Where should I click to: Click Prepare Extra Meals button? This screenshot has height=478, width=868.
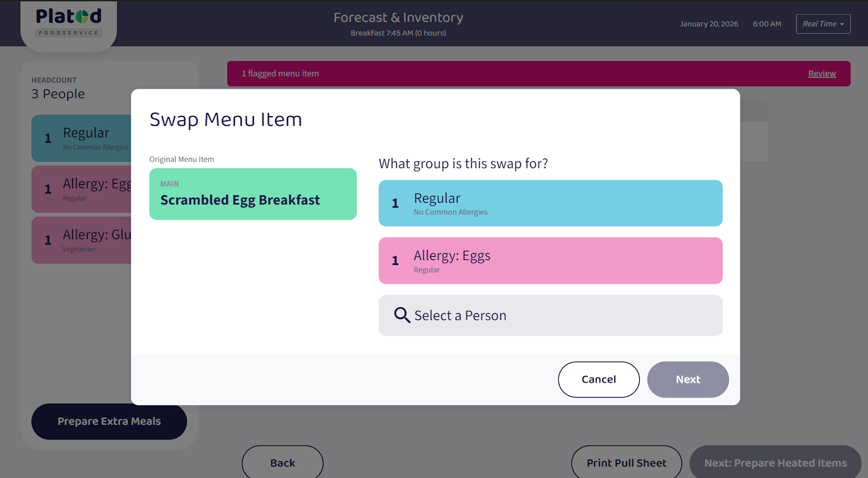(109, 422)
